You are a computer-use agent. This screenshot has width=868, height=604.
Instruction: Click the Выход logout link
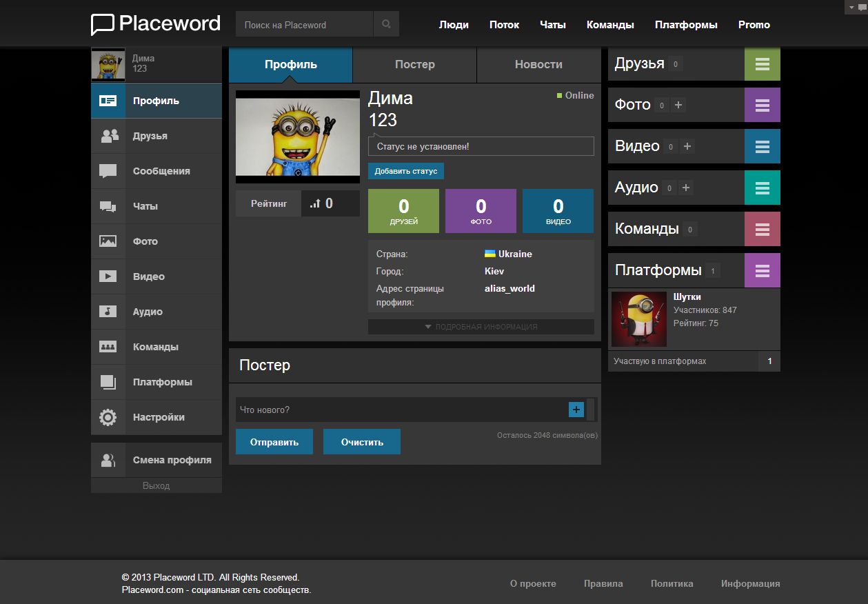[x=157, y=485]
